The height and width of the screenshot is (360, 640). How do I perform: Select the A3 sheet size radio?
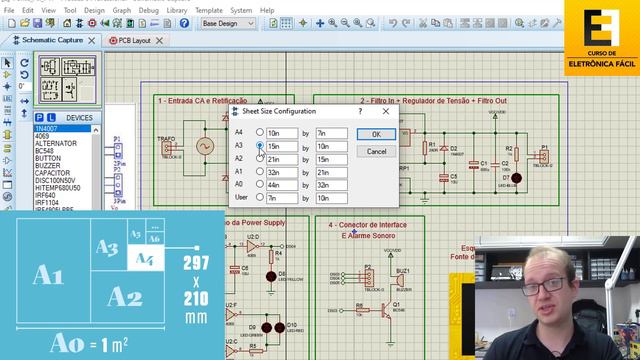point(260,145)
